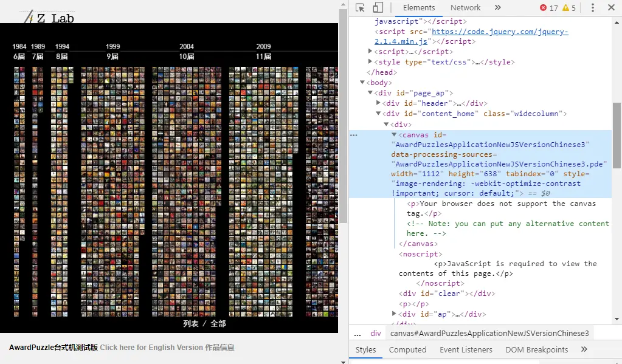Expand the div id header node
622x364 pixels.
[378, 103]
